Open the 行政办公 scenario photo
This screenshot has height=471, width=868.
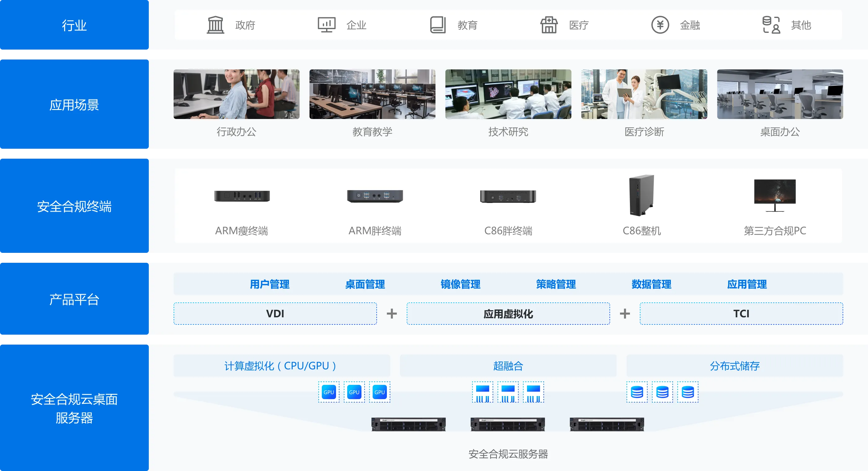[236, 94]
